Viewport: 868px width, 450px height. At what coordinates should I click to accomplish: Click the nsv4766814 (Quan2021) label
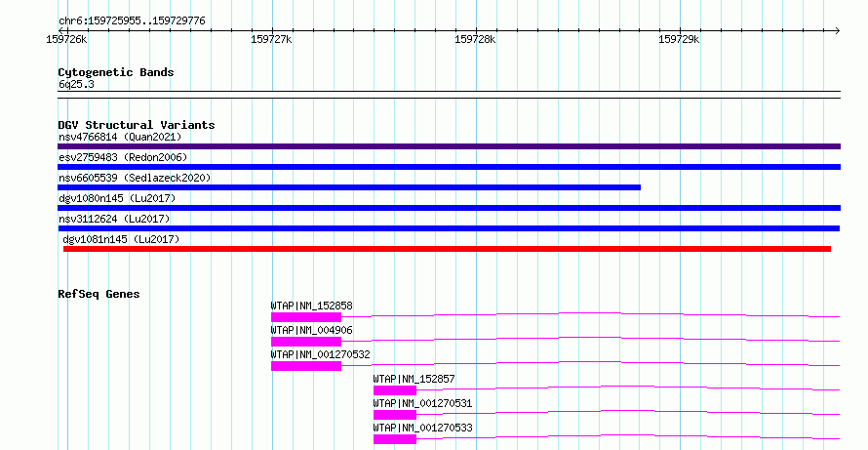pyautogui.click(x=120, y=137)
